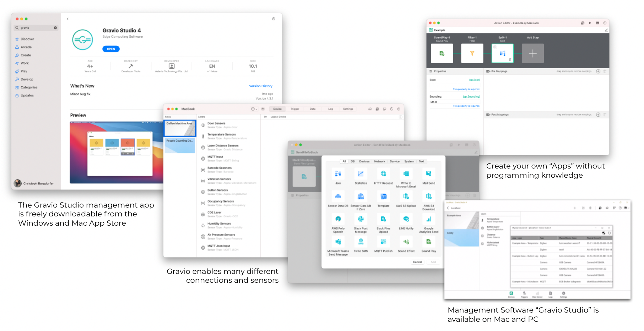Viewport: 644px width, 331px height.
Task: Click the pencil icon beside Example
Action: coord(606,30)
